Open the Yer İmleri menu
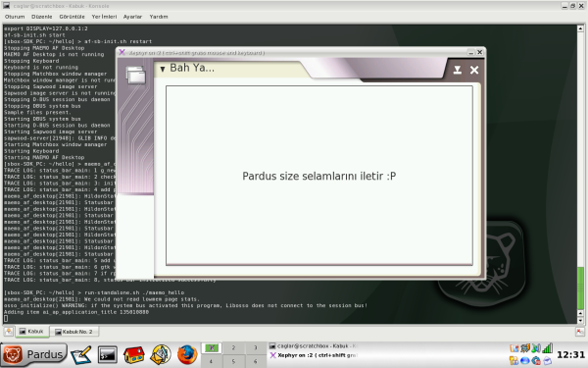Screen dimensions: 588x368 point(104,17)
